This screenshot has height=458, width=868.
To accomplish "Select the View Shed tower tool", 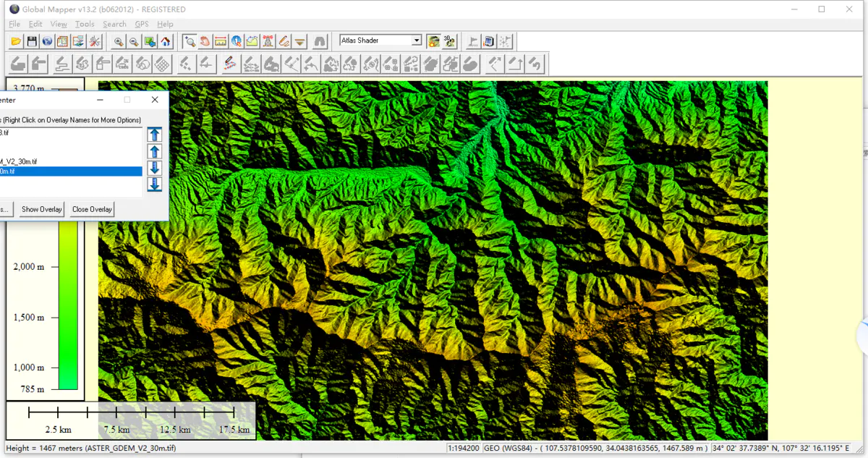I will coord(268,41).
